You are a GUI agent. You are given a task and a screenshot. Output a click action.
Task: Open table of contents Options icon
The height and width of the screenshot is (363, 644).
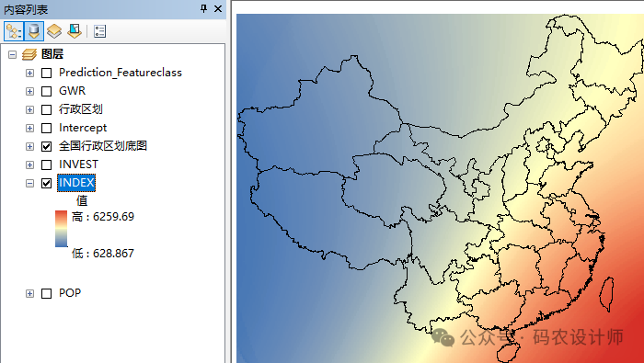[99, 31]
